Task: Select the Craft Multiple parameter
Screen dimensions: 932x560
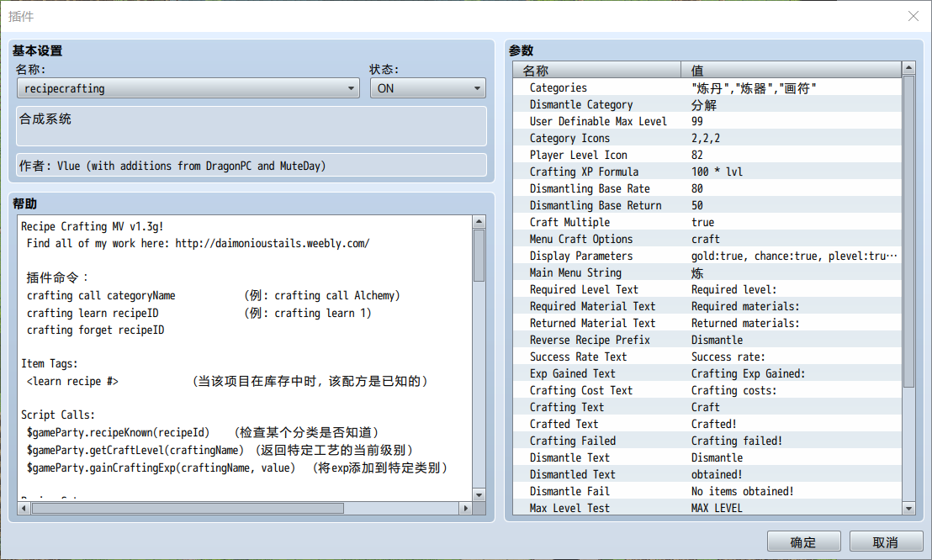Action: click(707, 222)
